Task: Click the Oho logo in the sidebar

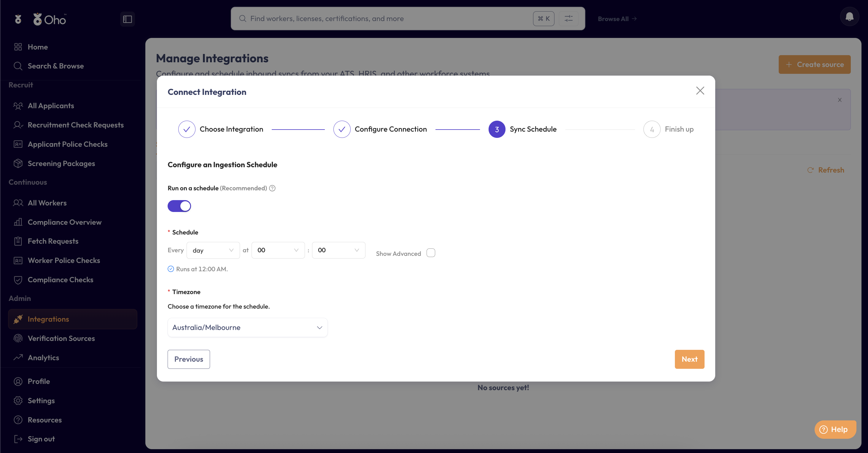Action: 50,19
